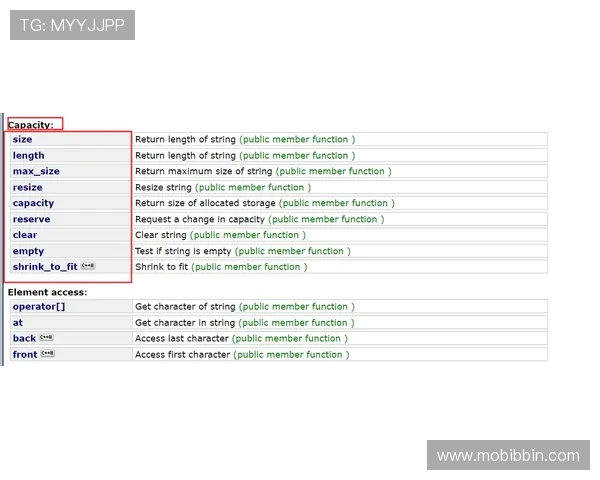600x480 pixels.
Task: Go to the front function link
Action: (x=25, y=355)
